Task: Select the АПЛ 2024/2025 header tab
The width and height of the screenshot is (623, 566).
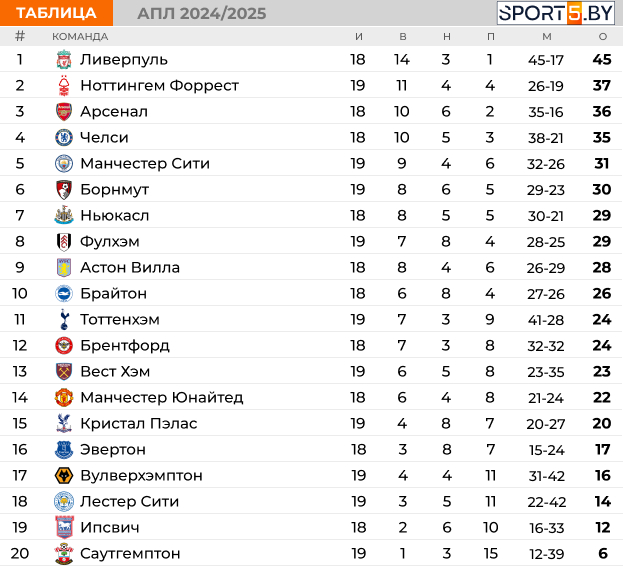Action: click(202, 14)
